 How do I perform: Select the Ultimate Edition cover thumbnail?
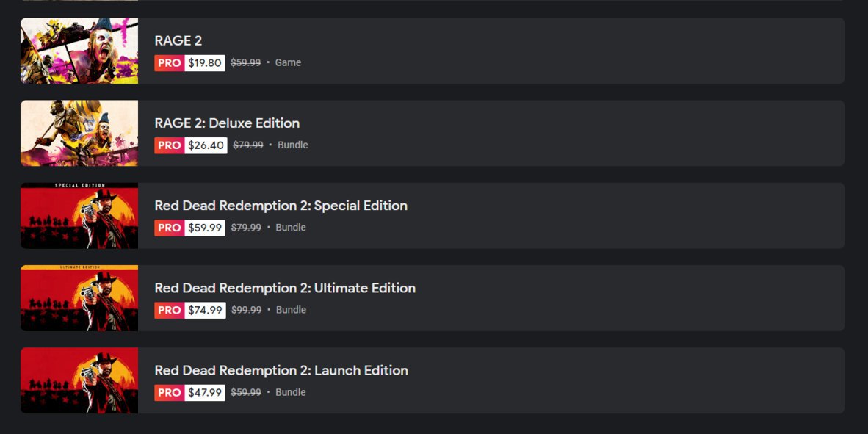pyautogui.click(x=79, y=298)
